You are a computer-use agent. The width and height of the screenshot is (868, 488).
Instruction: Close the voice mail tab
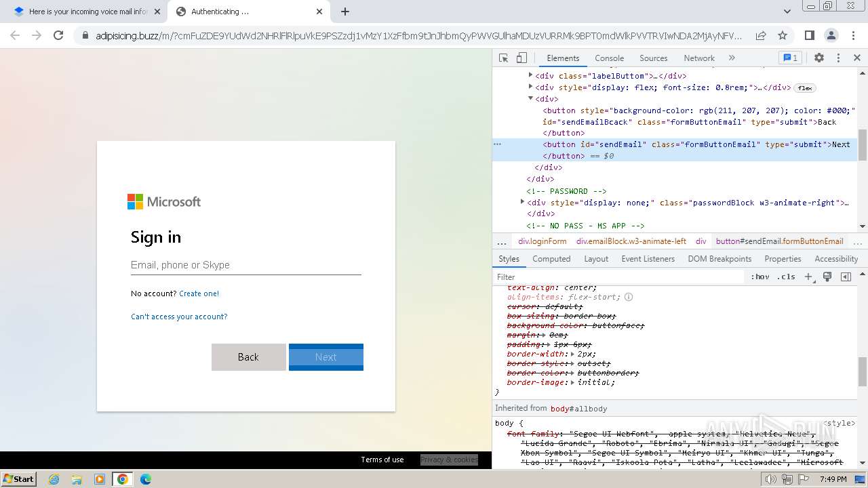157,12
